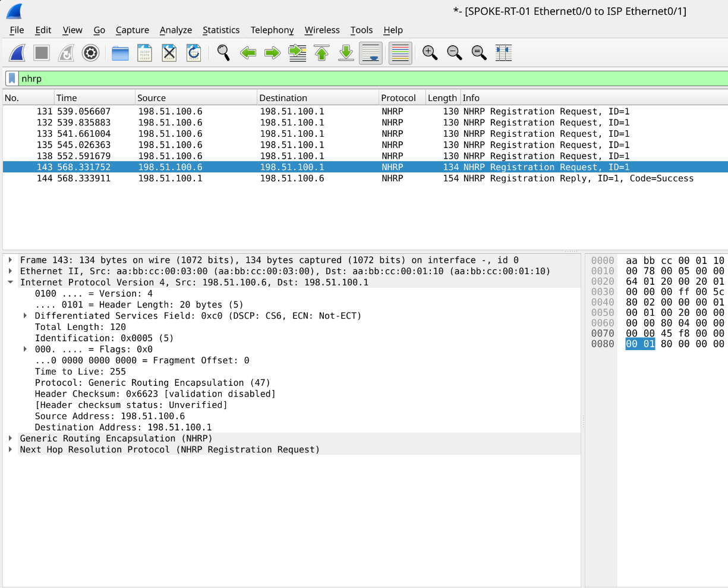Expand the Frame 143 tree row
This screenshot has height=588, width=728.
(x=11, y=260)
